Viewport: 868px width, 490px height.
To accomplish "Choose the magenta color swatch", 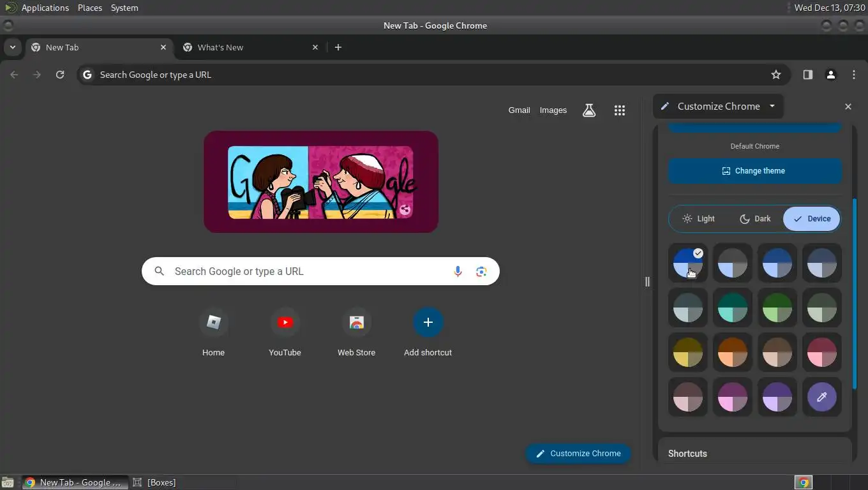I will (733, 397).
